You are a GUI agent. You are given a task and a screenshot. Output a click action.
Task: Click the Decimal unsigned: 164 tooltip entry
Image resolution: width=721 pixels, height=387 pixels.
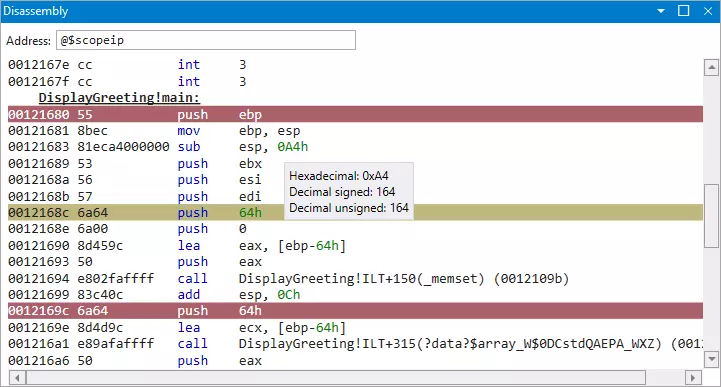[x=349, y=208]
